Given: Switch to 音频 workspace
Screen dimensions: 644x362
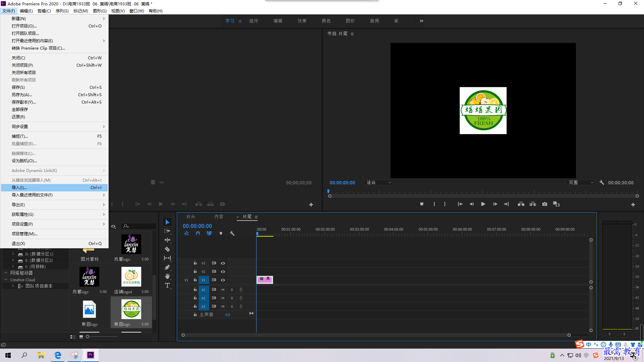Looking at the screenshot, I should click(x=374, y=21).
